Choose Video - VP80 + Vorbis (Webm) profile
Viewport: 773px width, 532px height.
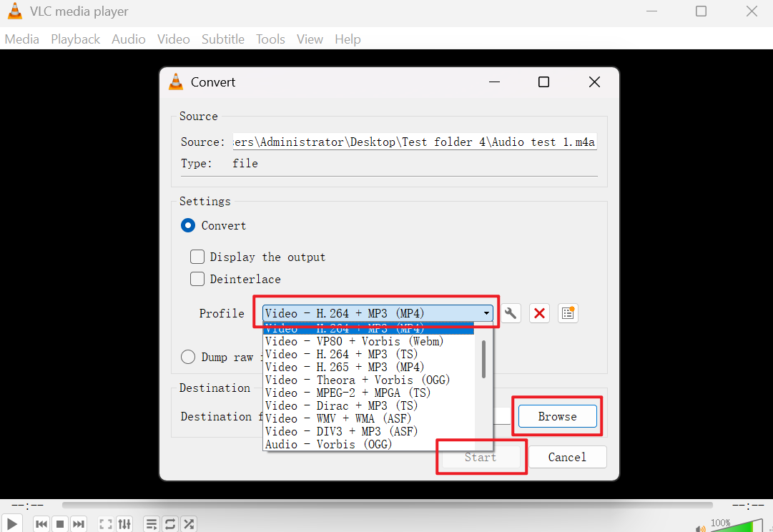(x=369, y=341)
